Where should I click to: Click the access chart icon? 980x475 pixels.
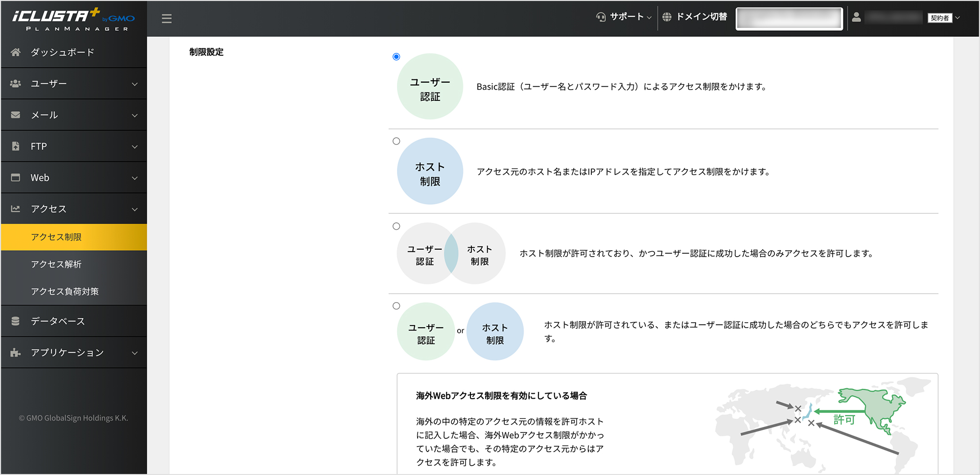[16, 209]
